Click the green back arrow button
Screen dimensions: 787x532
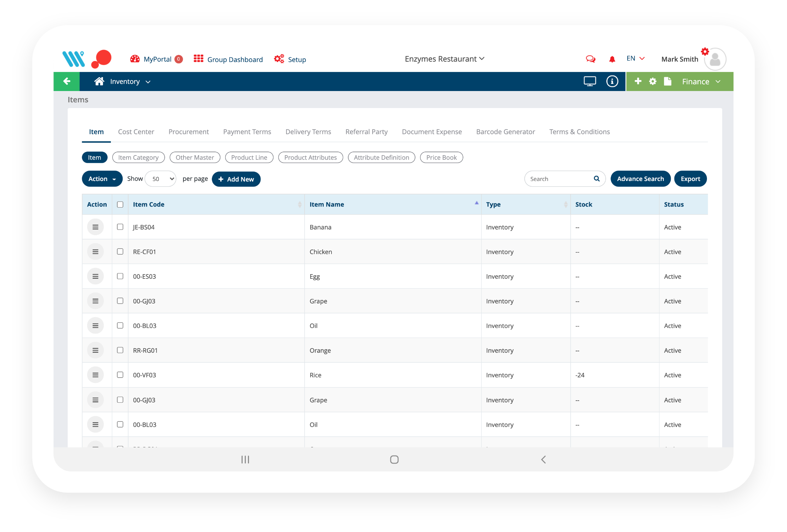[x=67, y=81]
